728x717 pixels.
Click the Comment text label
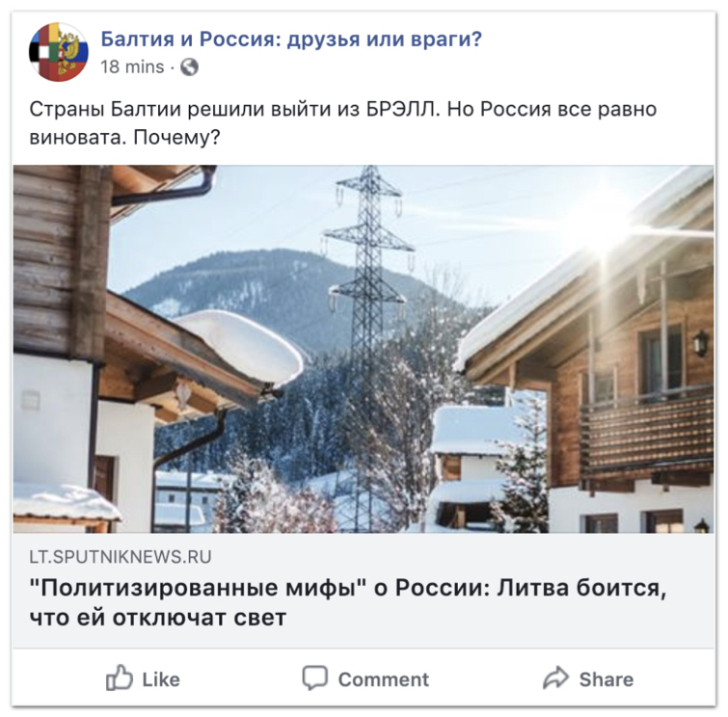pyautogui.click(x=384, y=679)
